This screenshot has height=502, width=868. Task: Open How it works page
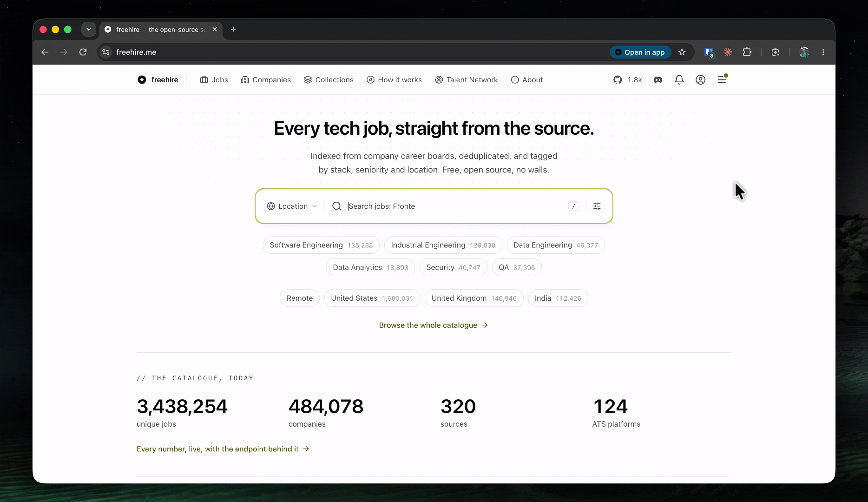point(394,80)
